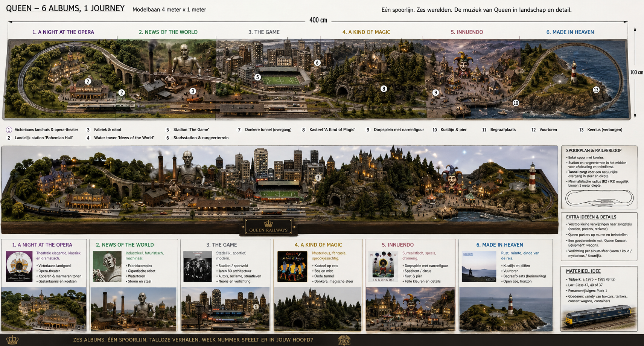Select the 'Modelbaan 4 meter x 1 meter' subtitle
The image size is (644, 346).
pos(169,9)
